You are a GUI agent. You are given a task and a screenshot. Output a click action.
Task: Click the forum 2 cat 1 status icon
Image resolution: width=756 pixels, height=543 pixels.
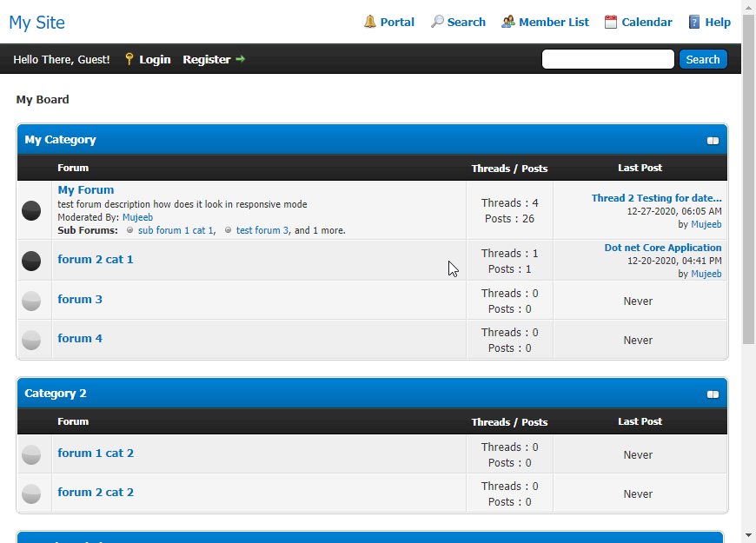point(31,261)
